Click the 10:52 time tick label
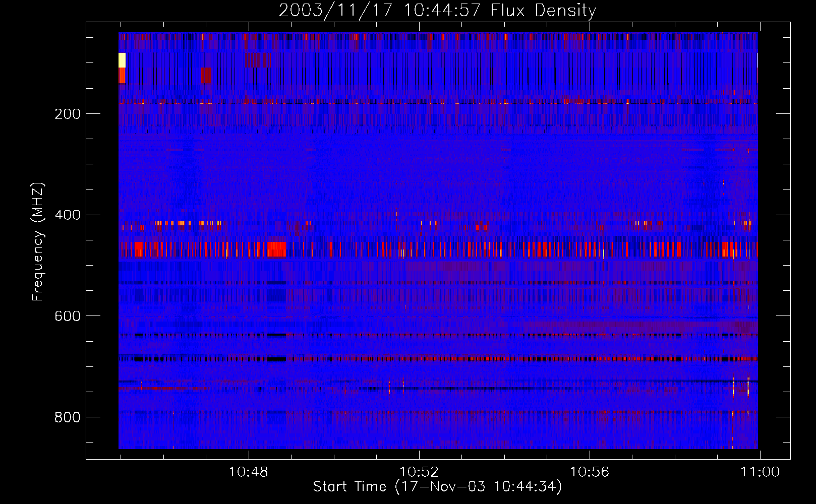Viewport: 816px width, 504px height. click(419, 472)
